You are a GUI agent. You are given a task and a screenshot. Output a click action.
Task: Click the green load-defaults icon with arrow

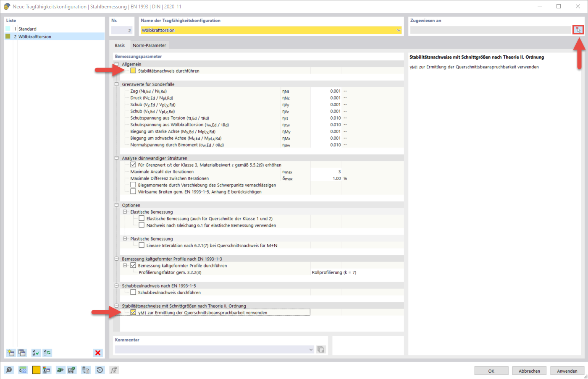tap(60, 370)
